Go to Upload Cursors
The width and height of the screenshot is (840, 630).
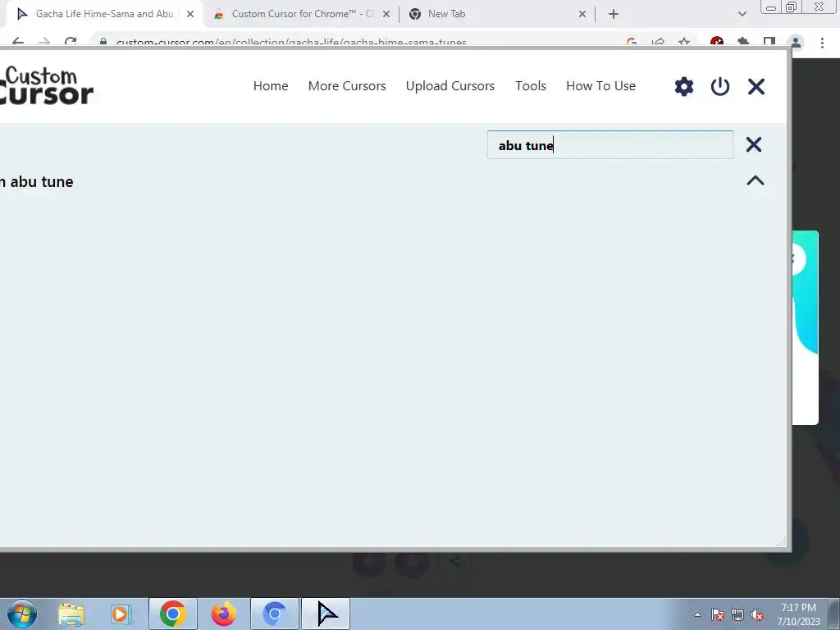(x=450, y=85)
